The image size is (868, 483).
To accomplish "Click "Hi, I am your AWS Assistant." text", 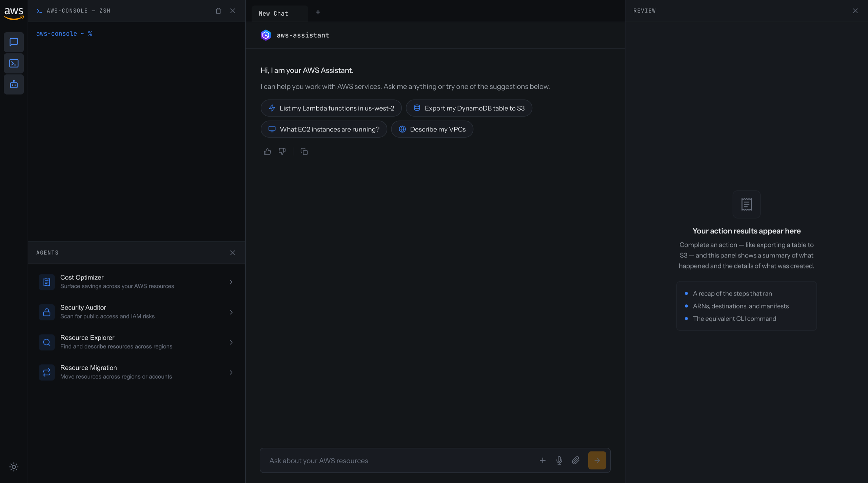I will (307, 70).
